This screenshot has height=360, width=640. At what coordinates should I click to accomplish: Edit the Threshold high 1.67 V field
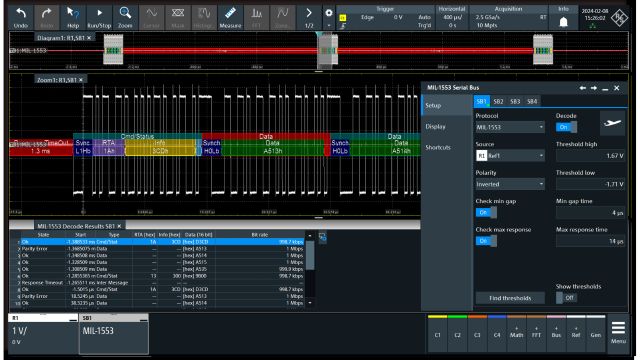(590, 156)
